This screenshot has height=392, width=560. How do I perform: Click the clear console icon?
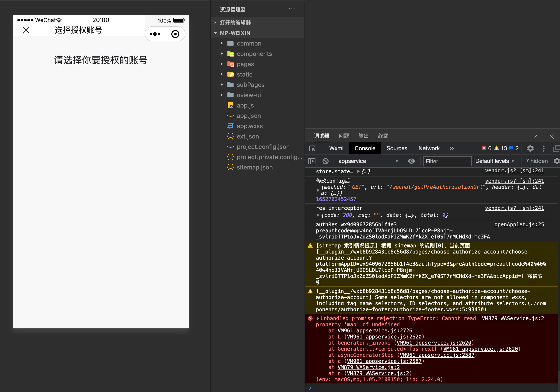coord(325,161)
